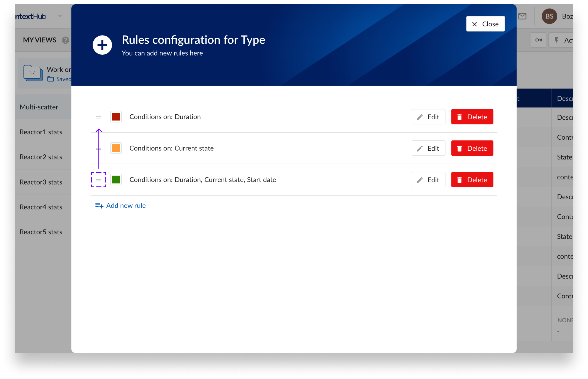Viewport: 588px width, 379px height.
Task: Click the lightning bolt actions icon
Action: tap(556, 40)
